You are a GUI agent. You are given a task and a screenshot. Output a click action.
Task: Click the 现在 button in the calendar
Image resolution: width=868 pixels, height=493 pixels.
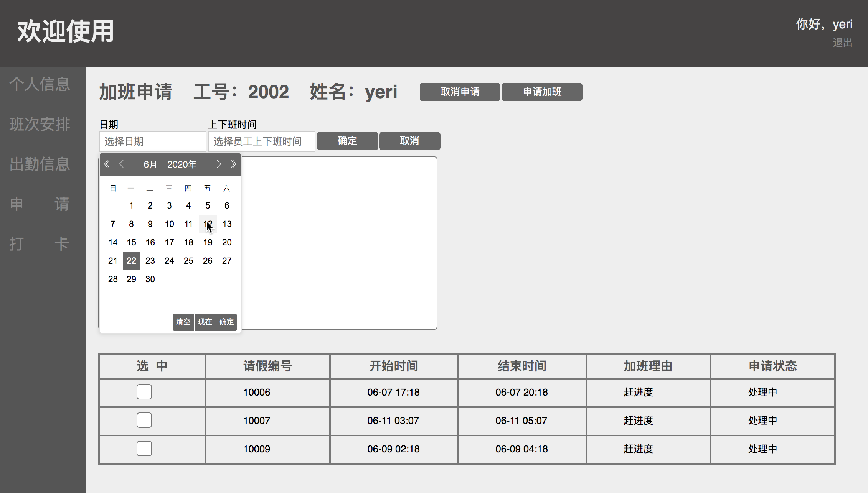pyautogui.click(x=205, y=322)
